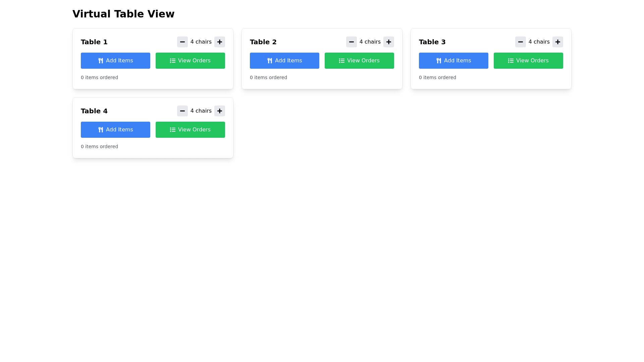Screen dimensions: 644x362
Task: Add Items to Table 4
Action: [115, 130]
